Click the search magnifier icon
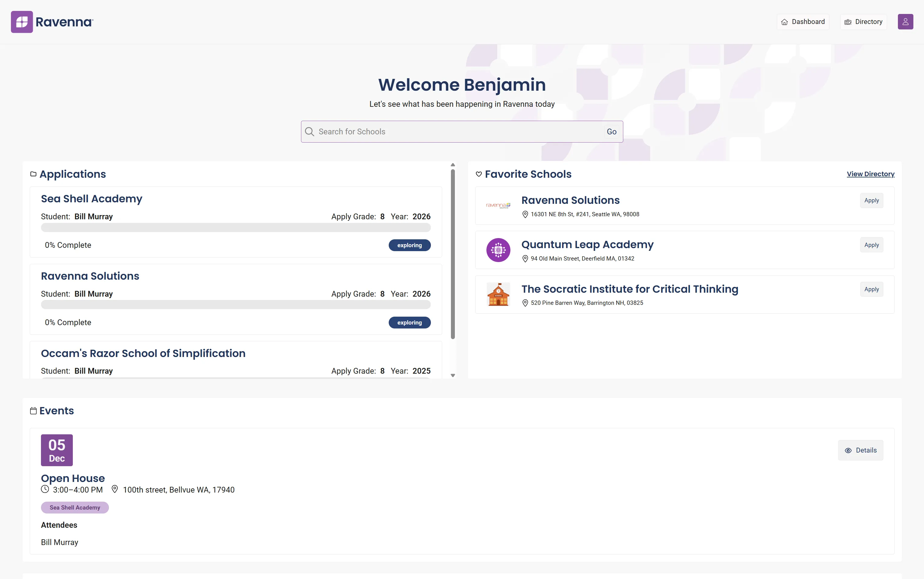 click(x=309, y=131)
